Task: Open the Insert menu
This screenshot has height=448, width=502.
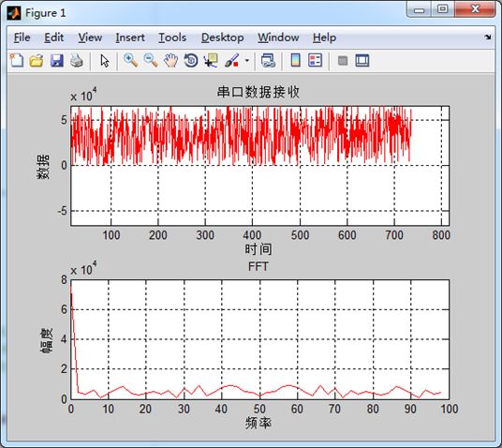Action: [130, 37]
